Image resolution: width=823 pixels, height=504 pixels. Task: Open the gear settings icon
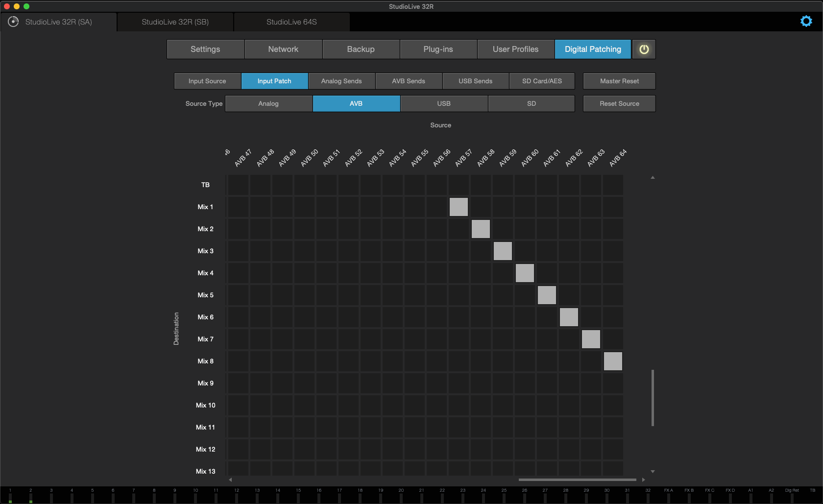click(806, 21)
